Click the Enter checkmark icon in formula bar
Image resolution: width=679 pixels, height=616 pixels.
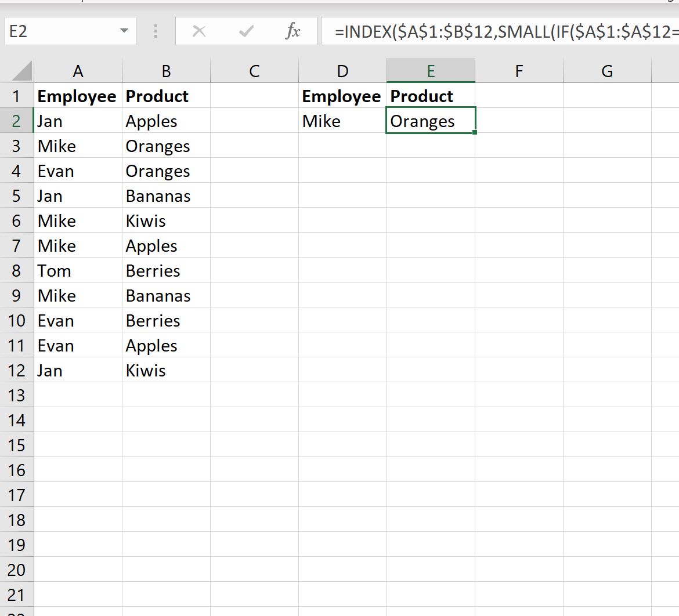tap(246, 31)
